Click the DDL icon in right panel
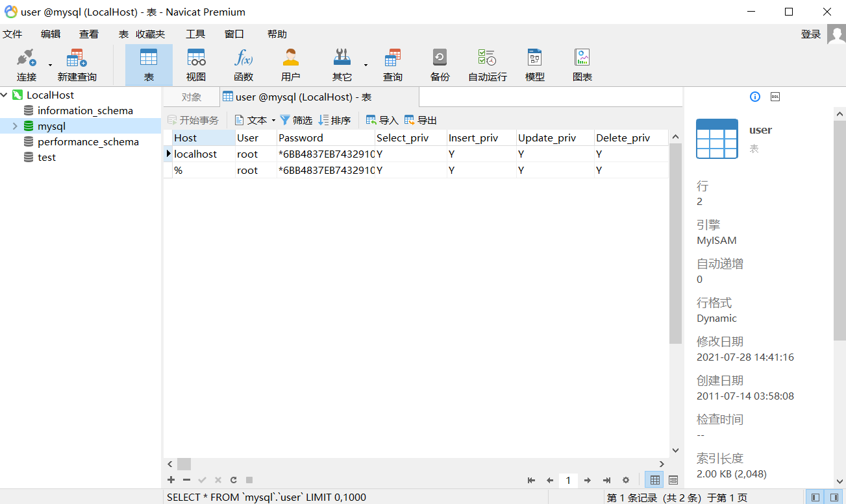846x504 pixels. point(775,97)
